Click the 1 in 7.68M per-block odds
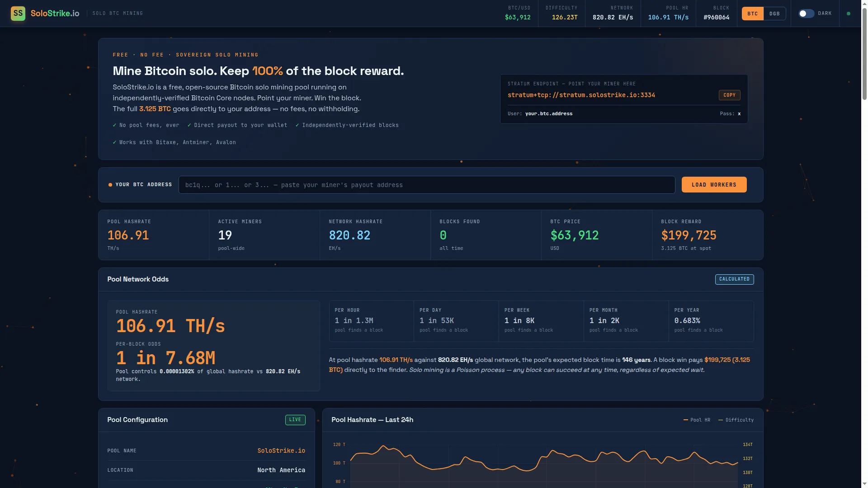 point(165,358)
